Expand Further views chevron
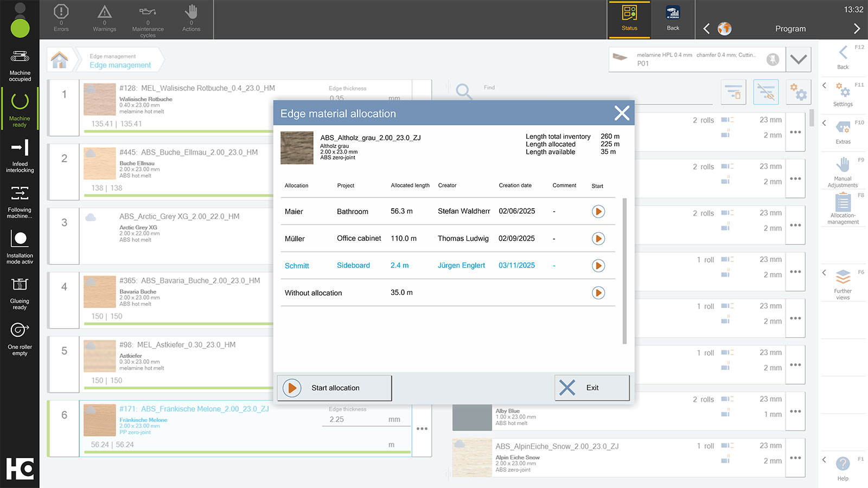The height and width of the screenshot is (488, 868). coord(825,273)
